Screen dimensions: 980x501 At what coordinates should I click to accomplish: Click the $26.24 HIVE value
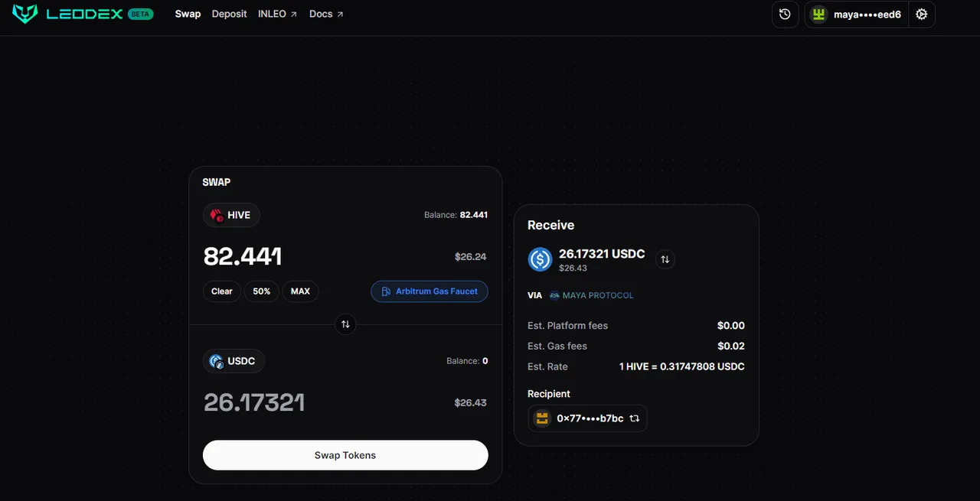point(470,257)
